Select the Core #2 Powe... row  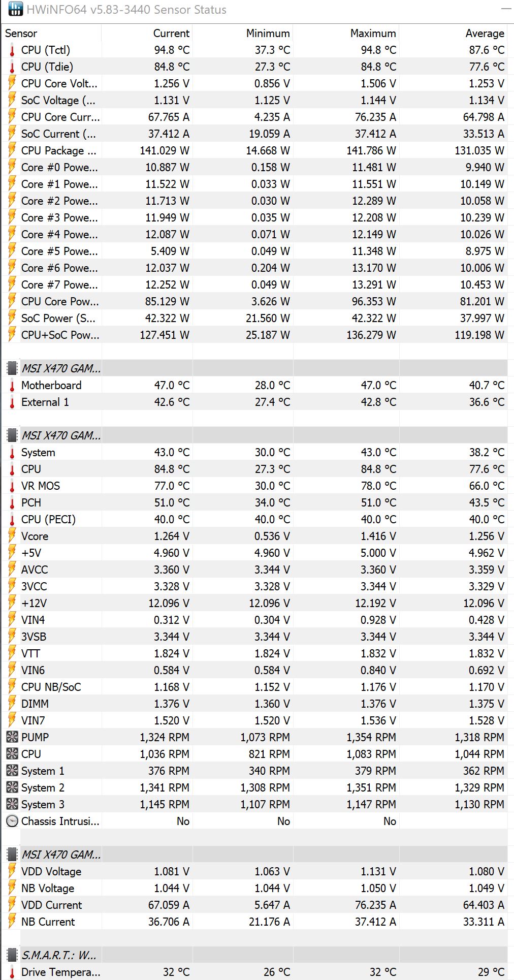coord(254,201)
